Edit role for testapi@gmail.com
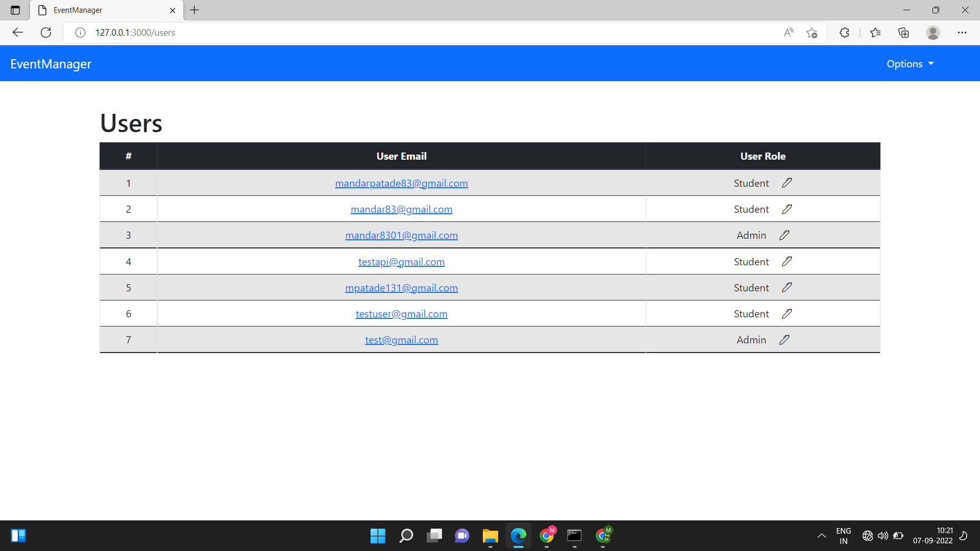 787,261
